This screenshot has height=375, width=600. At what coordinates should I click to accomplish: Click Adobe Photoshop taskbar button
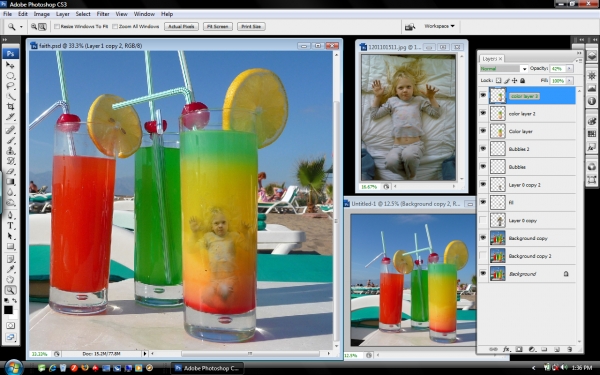point(207,368)
